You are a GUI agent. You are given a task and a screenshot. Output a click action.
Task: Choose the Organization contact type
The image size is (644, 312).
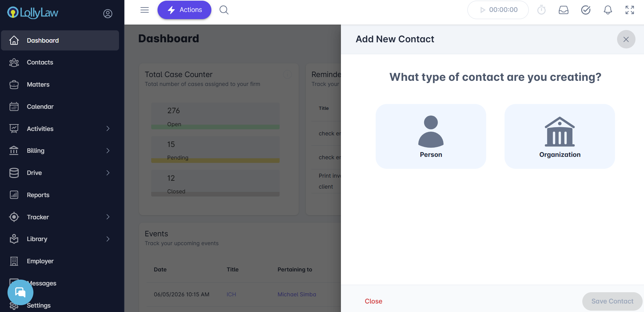560,136
